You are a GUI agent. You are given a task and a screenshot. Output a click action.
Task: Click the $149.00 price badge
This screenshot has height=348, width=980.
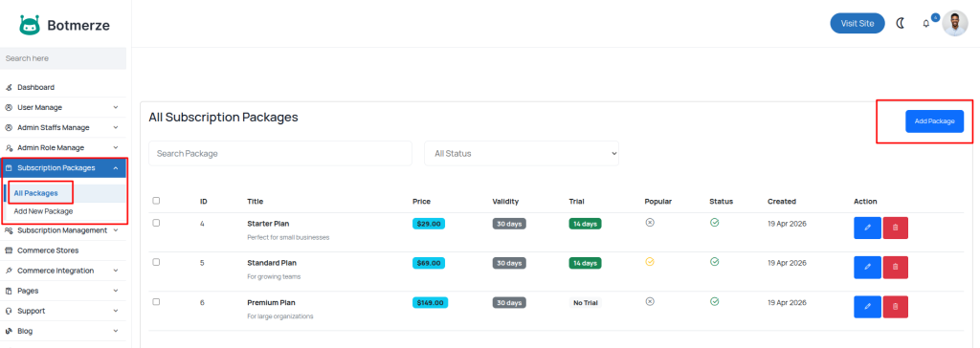coord(430,302)
